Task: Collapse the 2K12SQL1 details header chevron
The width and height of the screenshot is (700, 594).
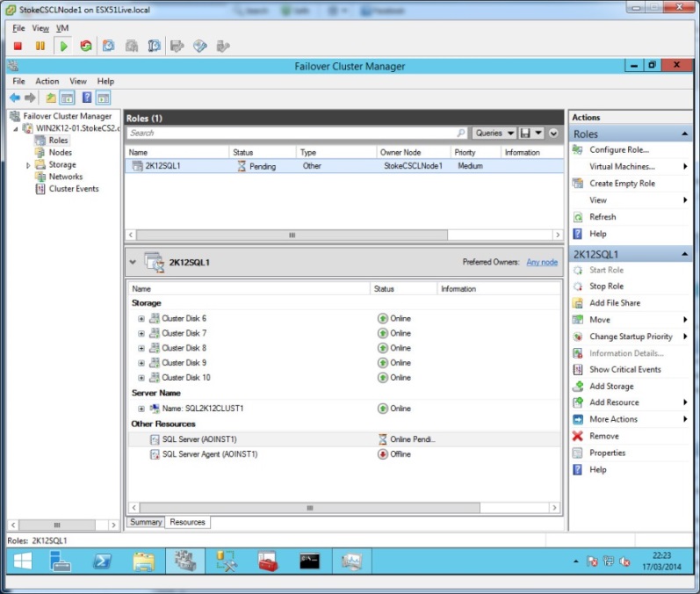Action: [133, 262]
